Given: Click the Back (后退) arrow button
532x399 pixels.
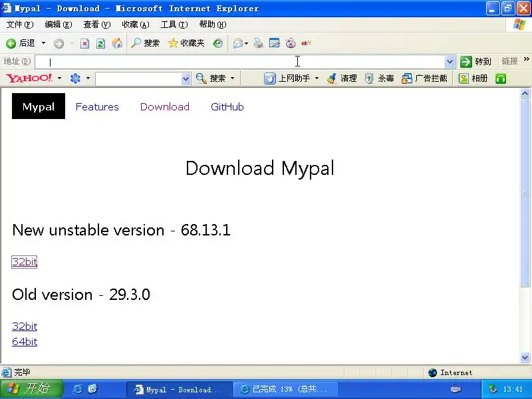Looking at the screenshot, I should [21, 43].
